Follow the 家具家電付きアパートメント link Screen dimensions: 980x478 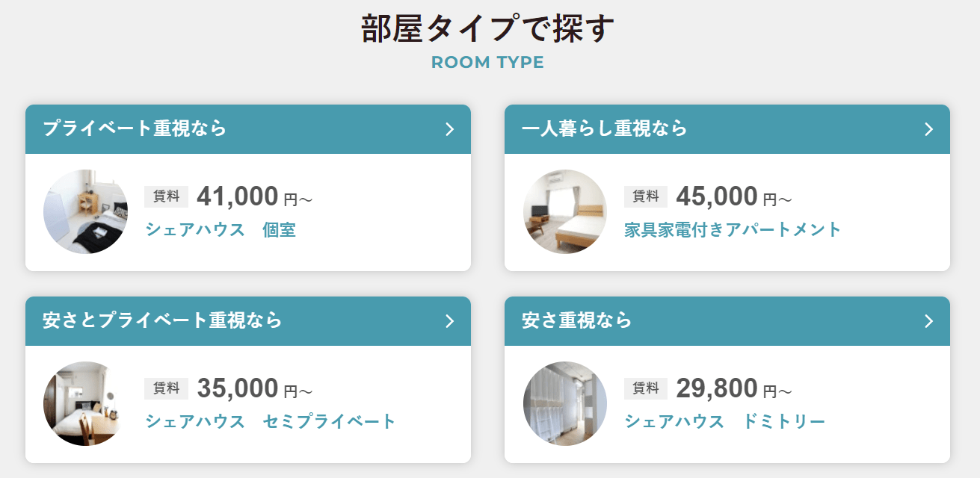[733, 229]
